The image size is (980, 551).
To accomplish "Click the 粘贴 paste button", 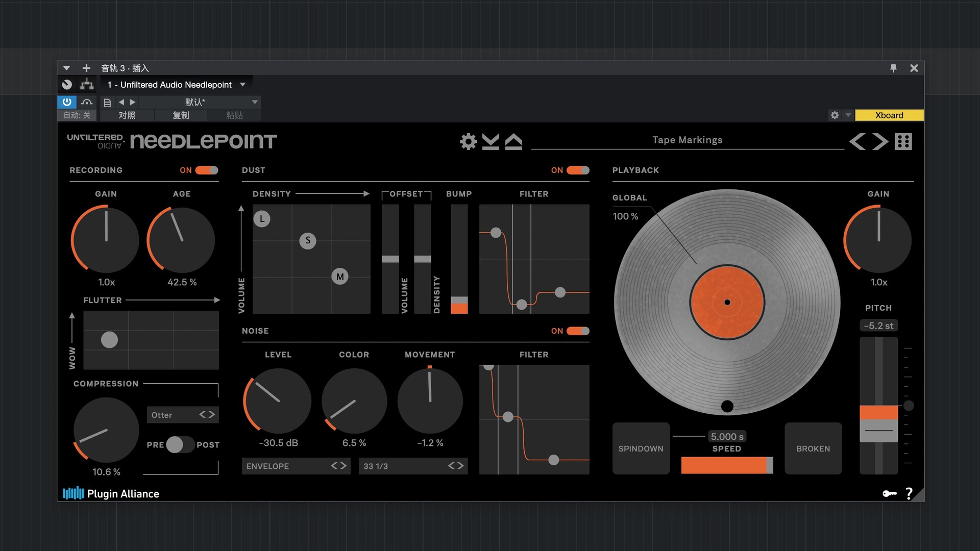I will 234,115.
